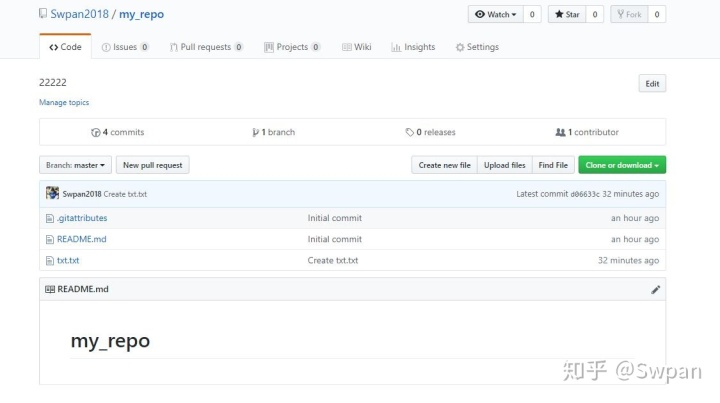Open the Projects tab
720x403 pixels.
(x=292, y=47)
